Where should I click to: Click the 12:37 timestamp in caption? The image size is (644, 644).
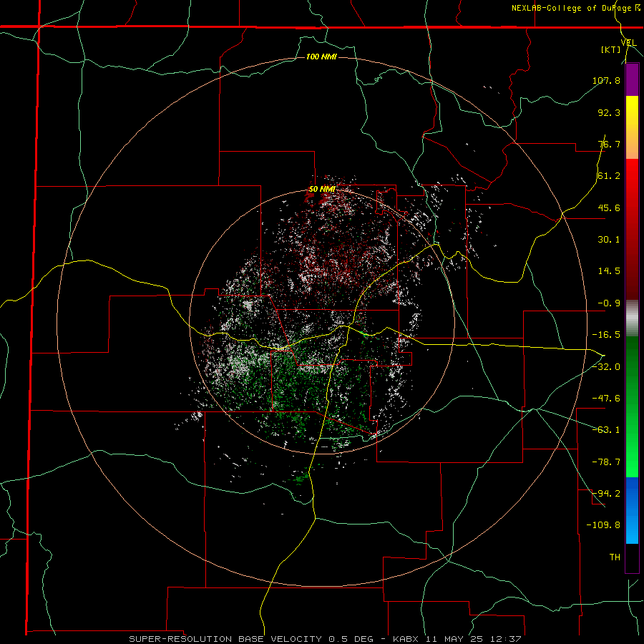pyautogui.click(x=507, y=639)
